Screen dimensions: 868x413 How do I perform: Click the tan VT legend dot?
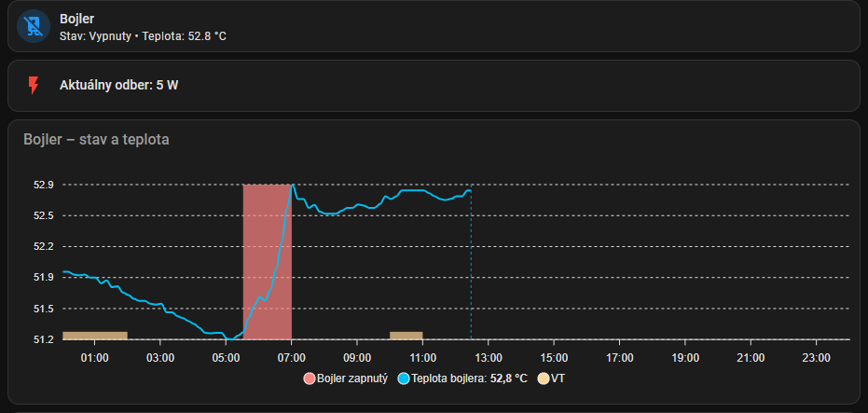(x=543, y=379)
